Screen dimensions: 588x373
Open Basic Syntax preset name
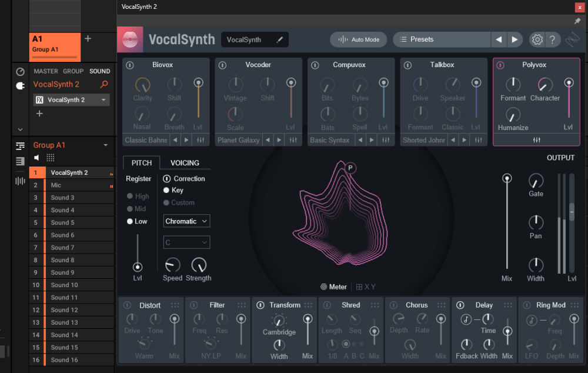330,140
